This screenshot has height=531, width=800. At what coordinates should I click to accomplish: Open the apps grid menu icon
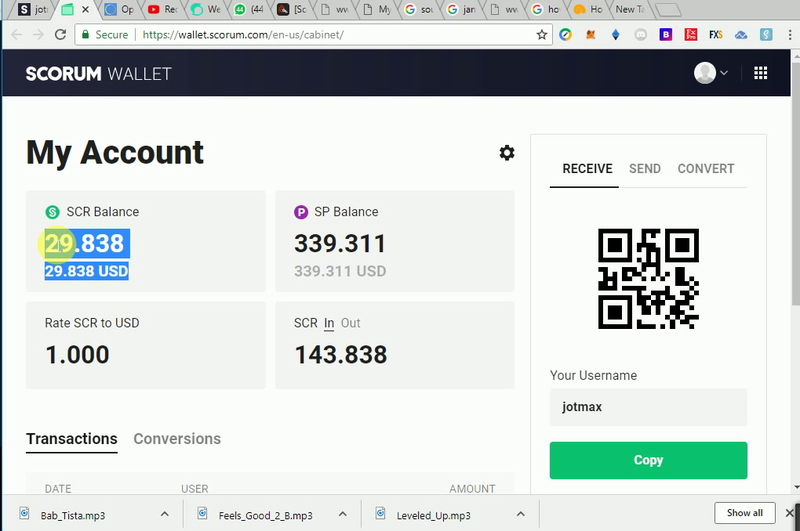(x=761, y=73)
